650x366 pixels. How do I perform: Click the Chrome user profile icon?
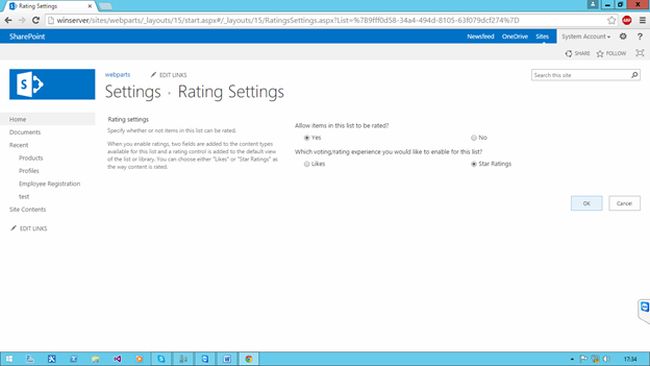[x=593, y=4]
